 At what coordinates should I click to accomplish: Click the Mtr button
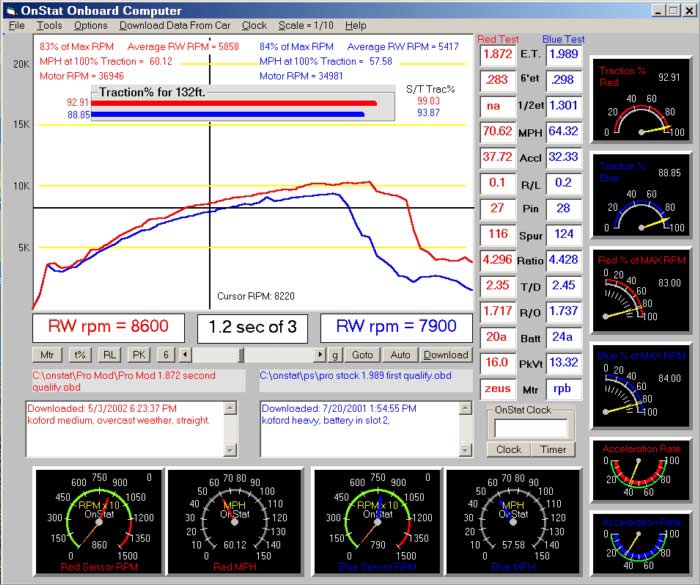coord(47,355)
